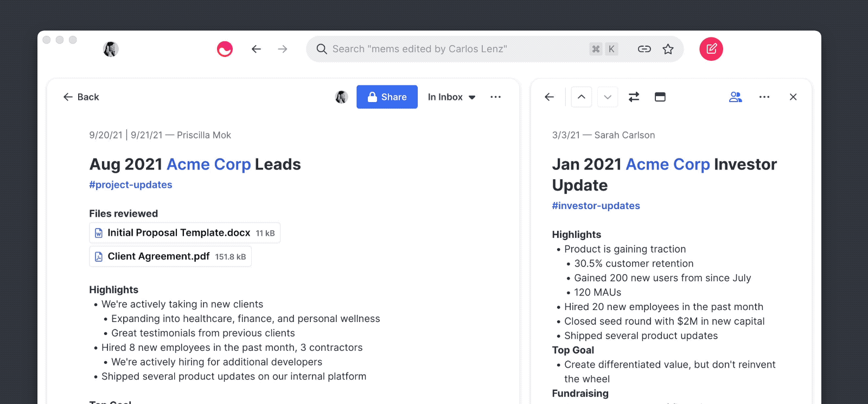The width and height of the screenshot is (868, 404).
Task: Click 'We're actively taking in new clients' bullet
Action: tap(182, 304)
